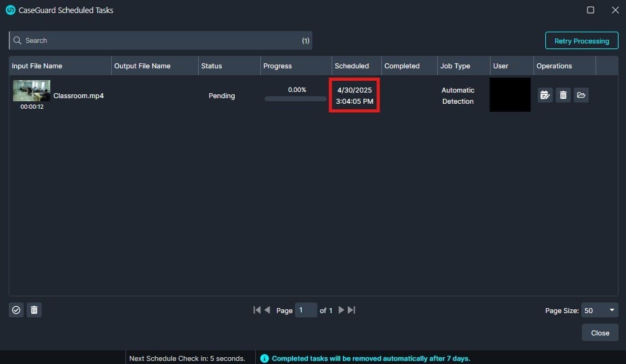Click the Job Type column header
The image size is (626, 364).
click(455, 66)
